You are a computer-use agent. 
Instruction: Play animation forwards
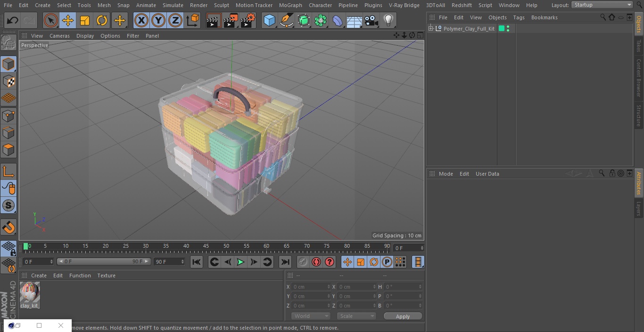point(240,262)
